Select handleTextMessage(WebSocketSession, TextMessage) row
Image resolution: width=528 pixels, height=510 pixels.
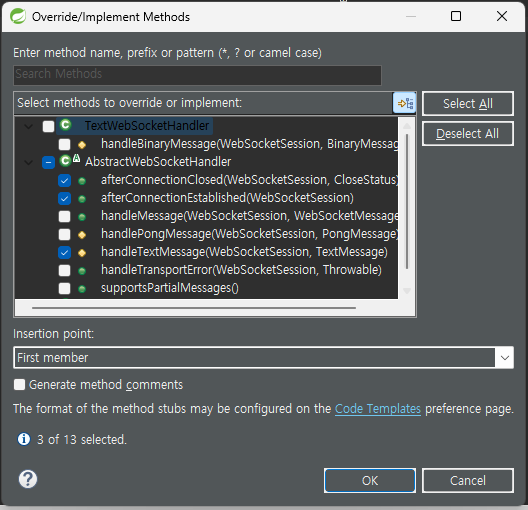pos(244,252)
